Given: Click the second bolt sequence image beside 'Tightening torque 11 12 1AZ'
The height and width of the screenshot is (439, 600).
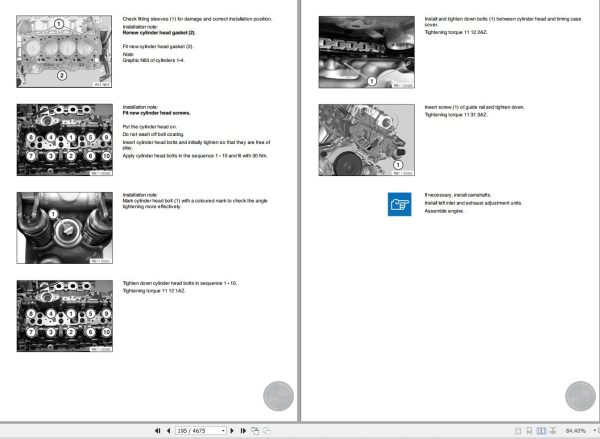Looking at the screenshot, I should [x=65, y=316].
